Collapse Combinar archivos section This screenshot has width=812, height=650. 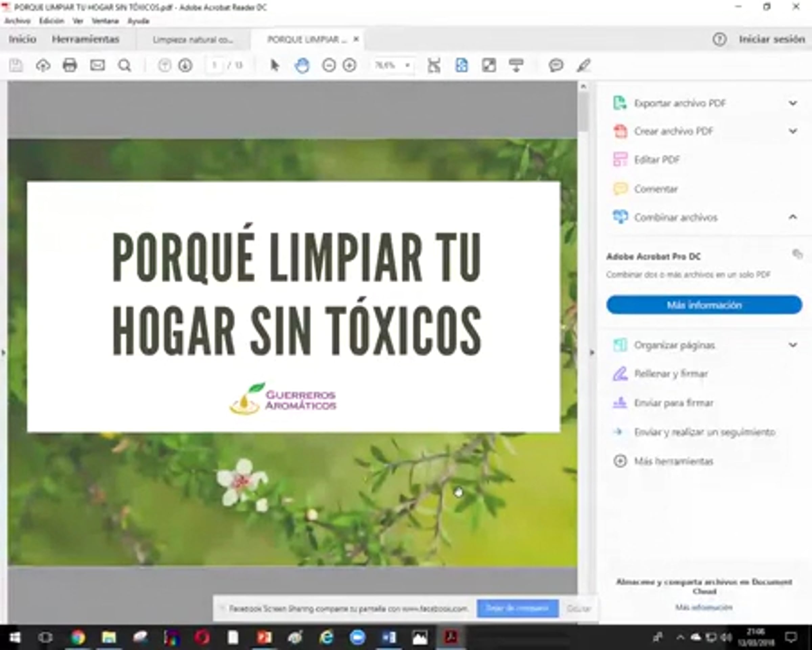(793, 217)
